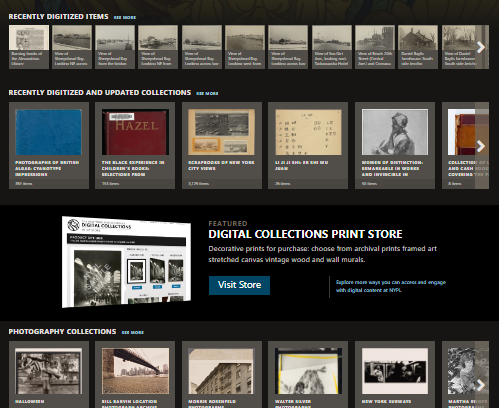Advance the Recently Digitized Collections carousel arrow
The height and width of the screenshot is (408, 499).
pyautogui.click(x=481, y=146)
